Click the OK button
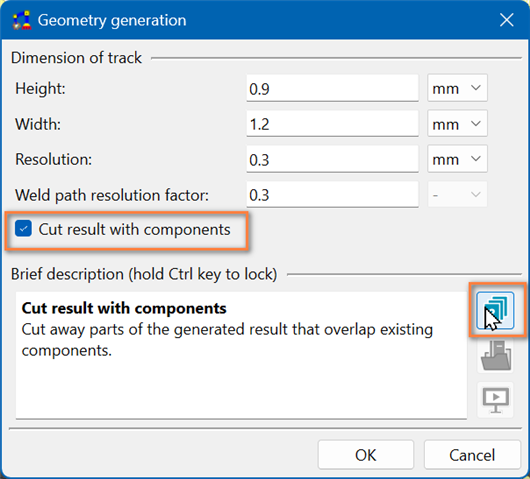 (x=365, y=455)
